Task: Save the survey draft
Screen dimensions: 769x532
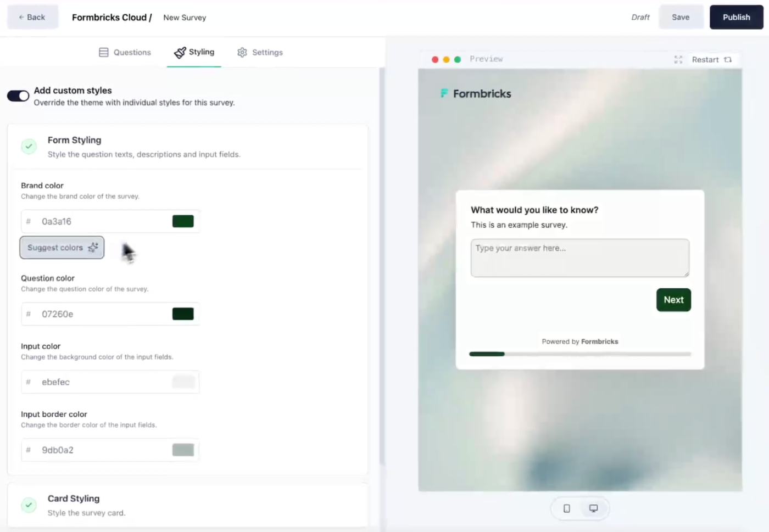Action: pyautogui.click(x=681, y=17)
